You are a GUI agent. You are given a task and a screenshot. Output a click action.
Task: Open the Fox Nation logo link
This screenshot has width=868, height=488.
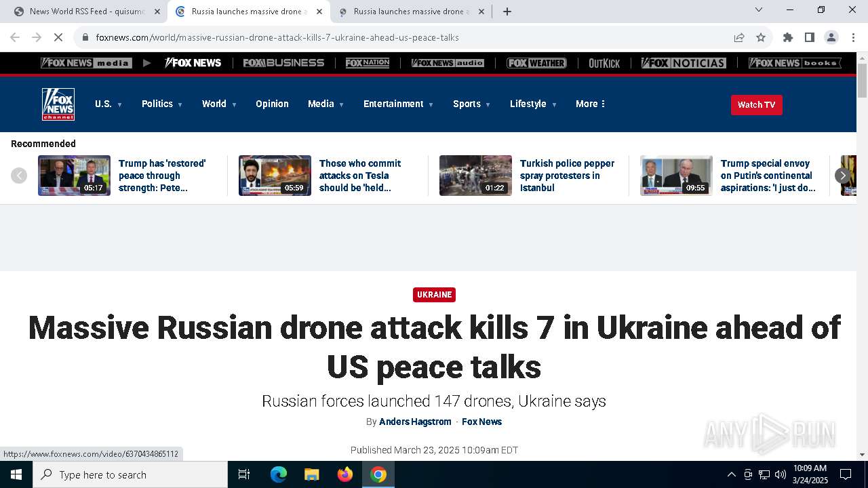tap(368, 63)
